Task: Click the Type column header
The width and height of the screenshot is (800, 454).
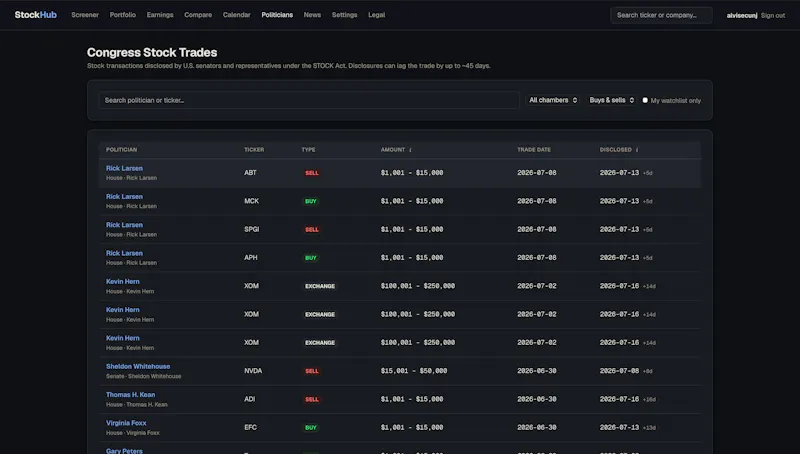Action: point(308,149)
